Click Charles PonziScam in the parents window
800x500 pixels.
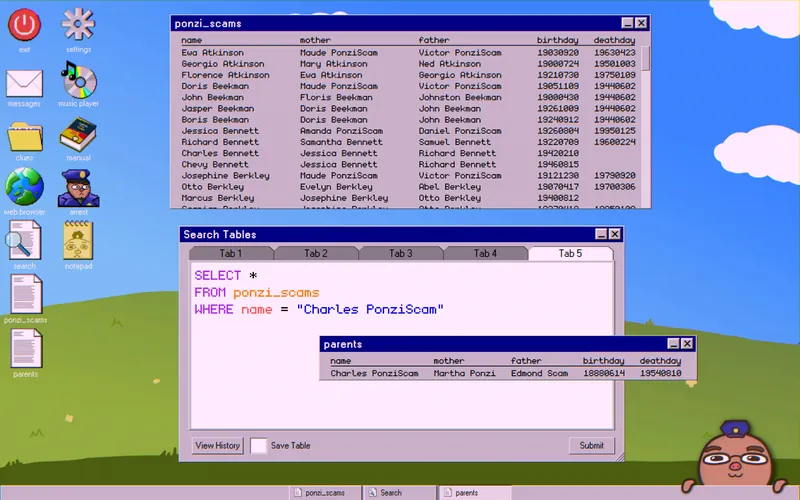[374, 373]
